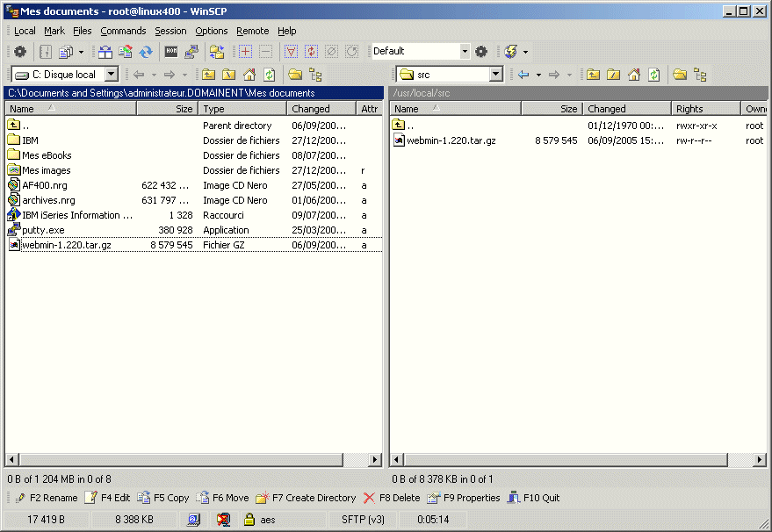Click remote panel Forward arrow
Viewport: 772px width, 532px height.
coord(554,75)
